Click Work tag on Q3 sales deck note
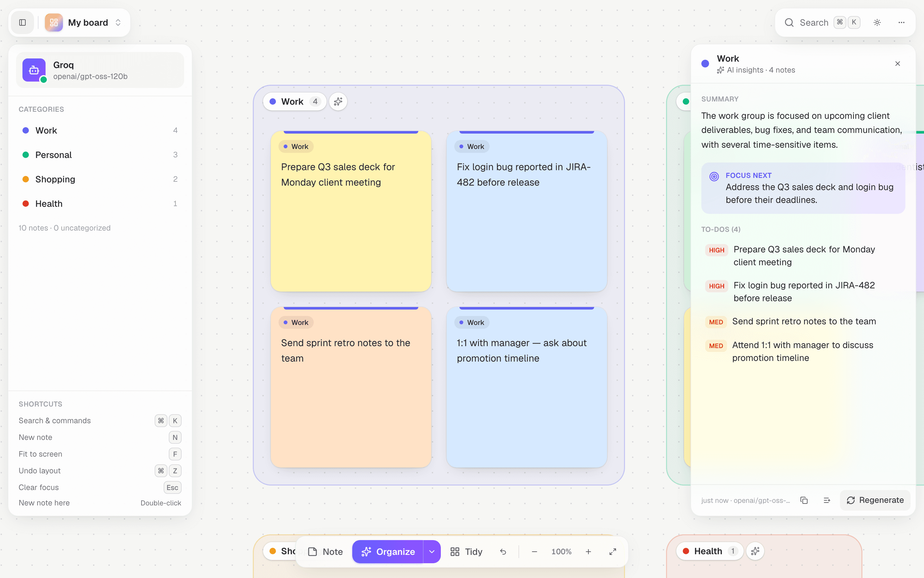This screenshot has width=924, height=578. tap(296, 146)
